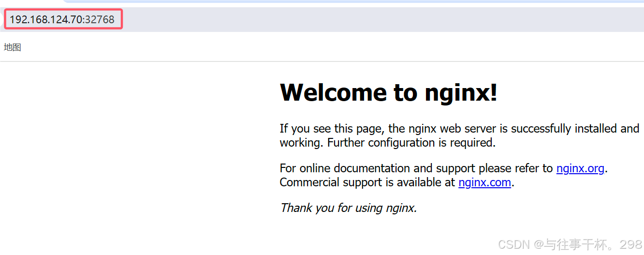Open the nginx.com commercial support link
The width and height of the screenshot is (644, 255).
point(484,182)
